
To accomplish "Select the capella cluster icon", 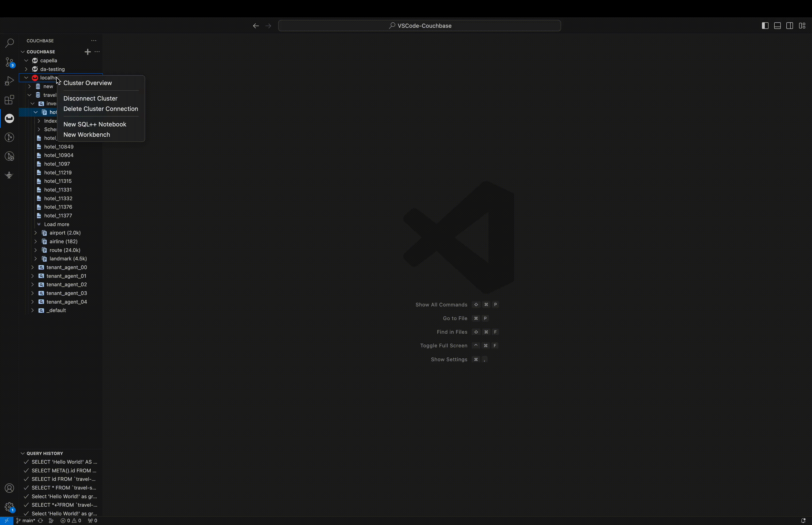I will (35, 60).
